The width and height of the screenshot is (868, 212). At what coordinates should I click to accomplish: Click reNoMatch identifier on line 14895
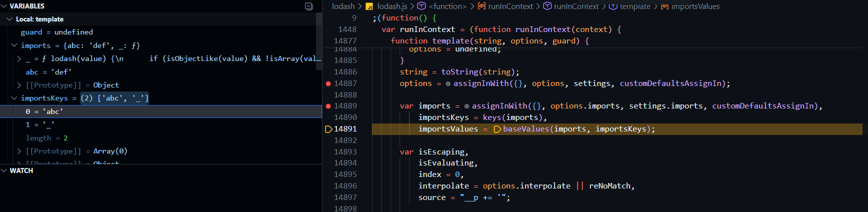click(609, 186)
